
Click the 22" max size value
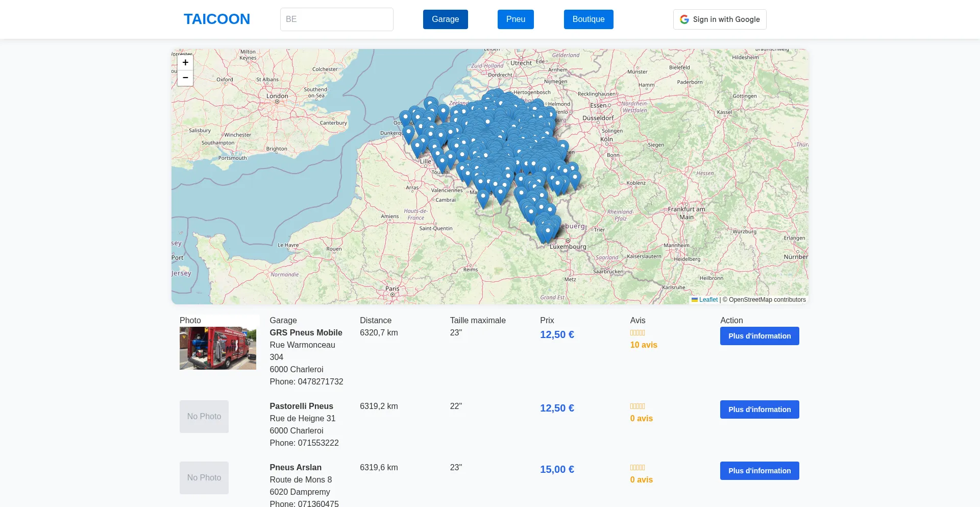click(456, 406)
